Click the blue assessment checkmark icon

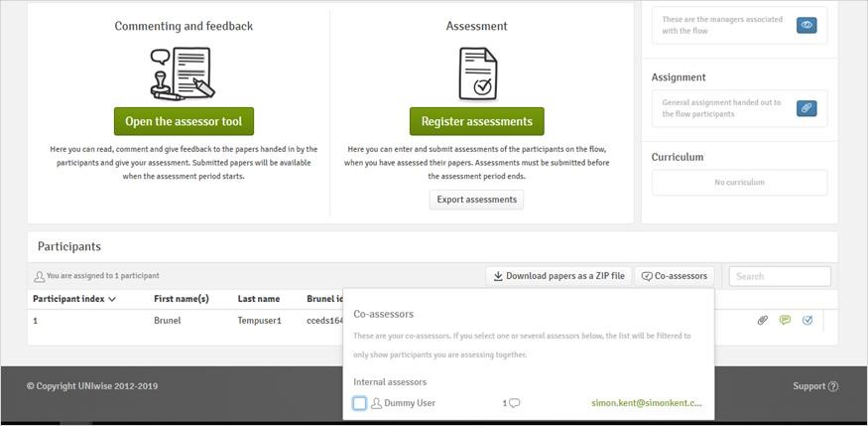click(x=807, y=321)
